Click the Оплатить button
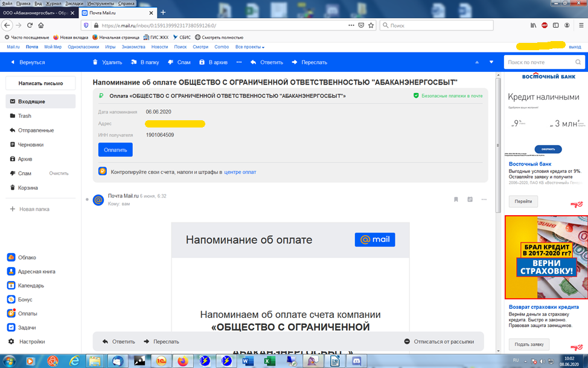The image size is (588, 368). click(115, 149)
